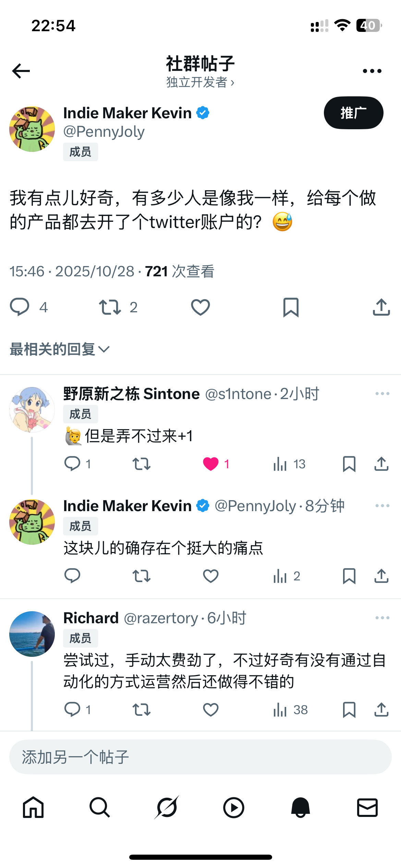Open the Grok tab icon
The height and width of the screenshot is (868, 401).
167,808
